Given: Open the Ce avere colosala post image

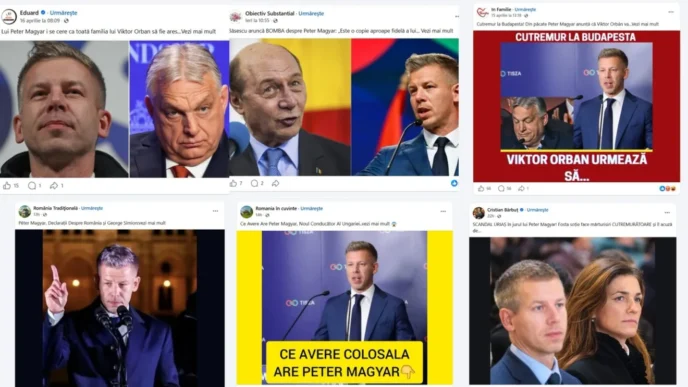Looking at the screenshot, I should [344, 308].
